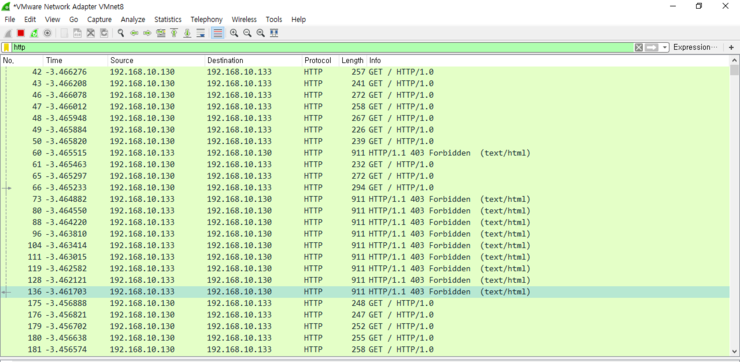The image size is (740, 362).
Task: Restart the current capture with the green fin
Action: tap(34, 33)
